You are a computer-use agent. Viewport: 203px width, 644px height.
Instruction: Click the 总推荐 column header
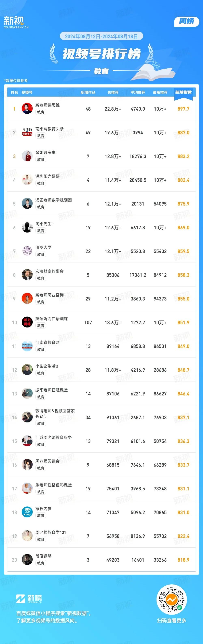click(x=113, y=93)
